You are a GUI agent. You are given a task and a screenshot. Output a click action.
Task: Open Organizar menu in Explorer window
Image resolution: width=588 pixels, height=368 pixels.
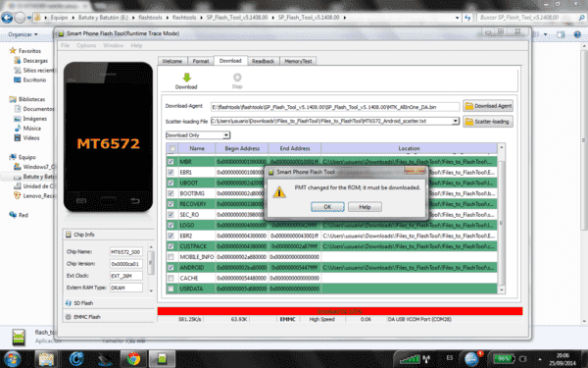pyautogui.click(x=23, y=34)
